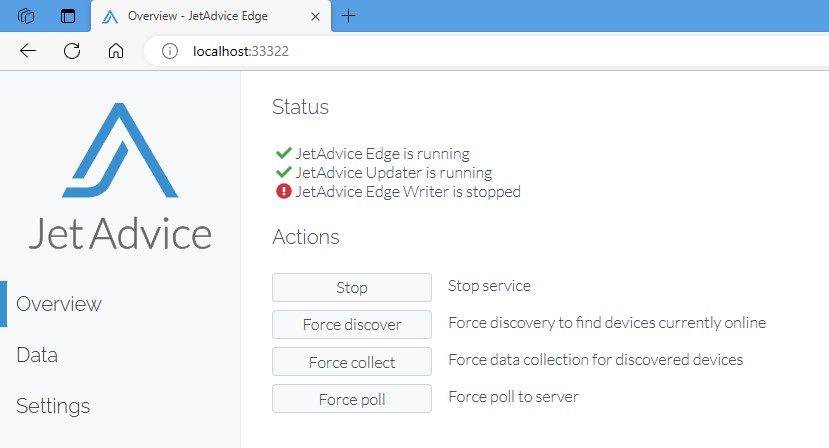The image size is (829, 448).
Task: Go back with the back arrow
Action: click(x=27, y=51)
